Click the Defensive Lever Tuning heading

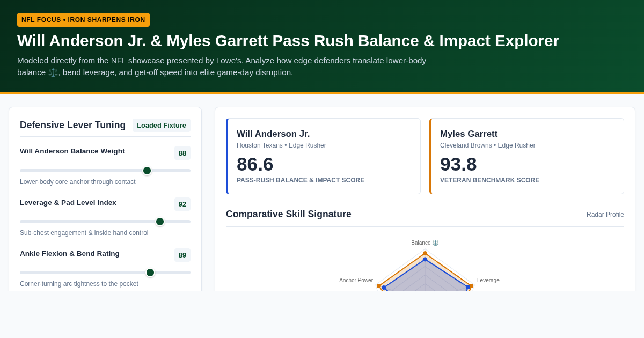tap(73, 125)
